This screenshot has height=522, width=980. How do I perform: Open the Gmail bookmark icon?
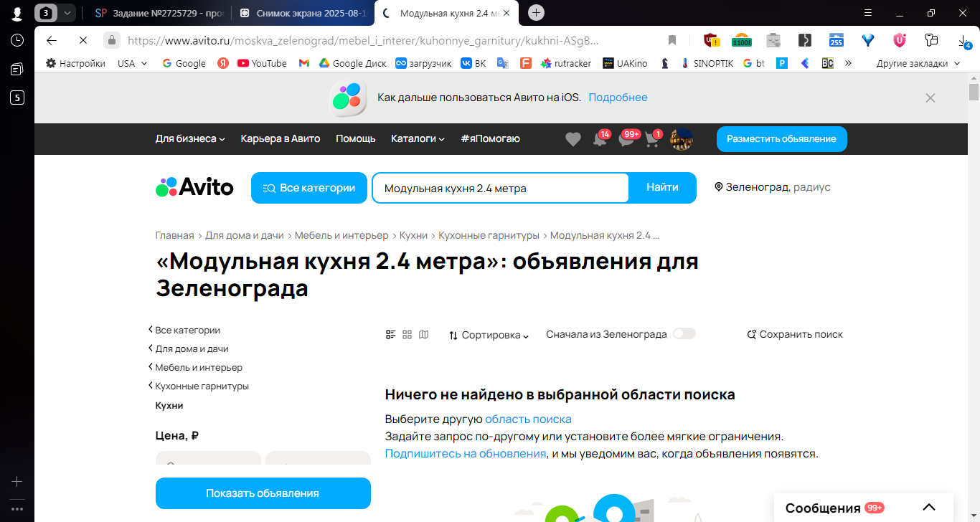coord(304,63)
